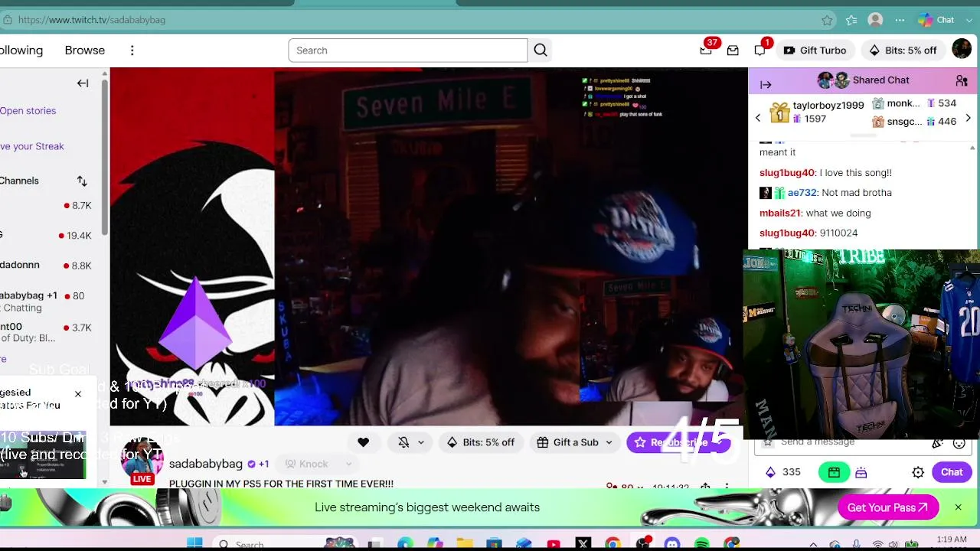Expand the notification options chevron
Viewport: 980px width, 551px height.
click(420, 442)
